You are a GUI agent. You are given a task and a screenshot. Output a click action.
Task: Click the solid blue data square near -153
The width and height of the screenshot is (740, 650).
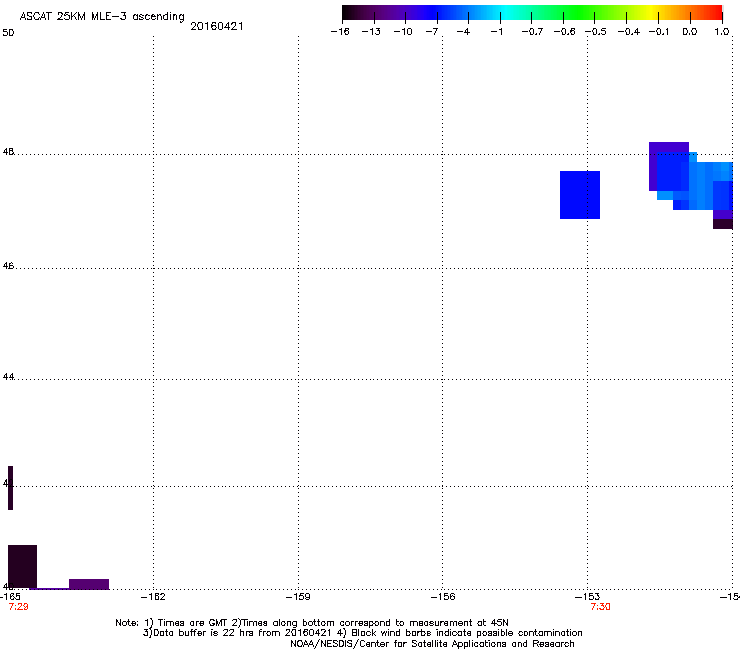[x=580, y=195]
